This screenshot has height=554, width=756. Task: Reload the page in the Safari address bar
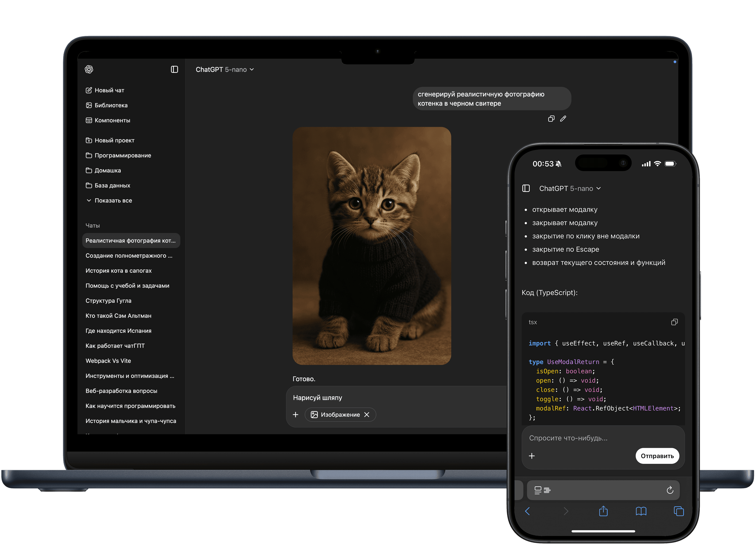[x=670, y=490]
